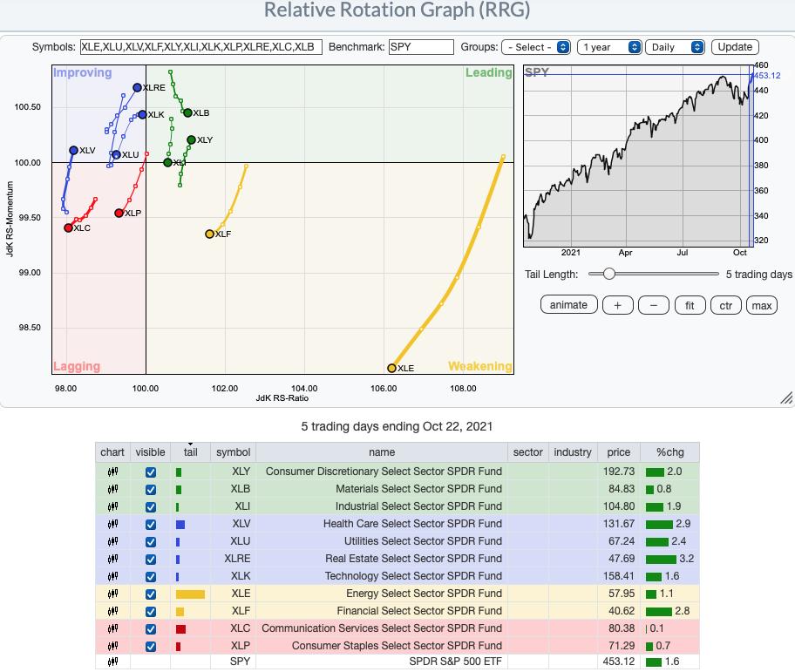Sort table by industry column header
The height and width of the screenshot is (672, 795).
pyautogui.click(x=573, y=452)
